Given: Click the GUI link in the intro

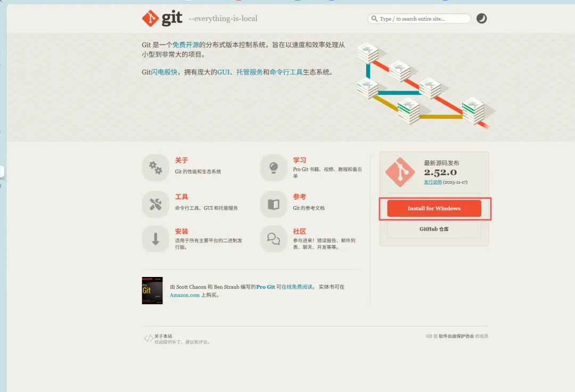Looking at the screenshot, I should click(223, 72).
